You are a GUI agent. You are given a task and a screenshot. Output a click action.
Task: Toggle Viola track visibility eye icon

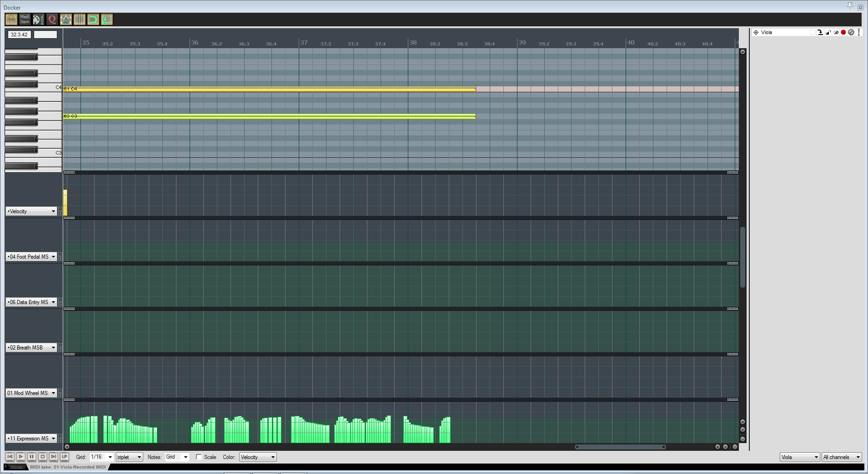[836, 32]
